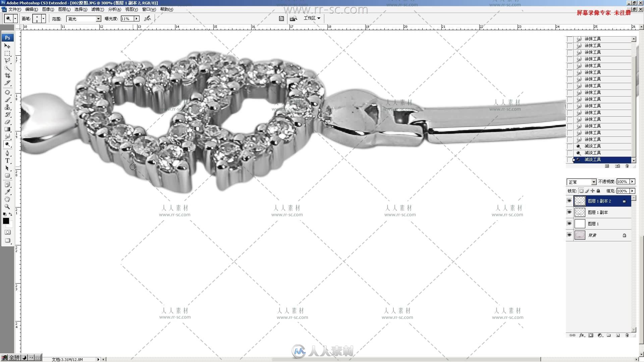Screen dimensions: 644x362
Task: Hide the 背景 layer
Action: coord(569,235)
